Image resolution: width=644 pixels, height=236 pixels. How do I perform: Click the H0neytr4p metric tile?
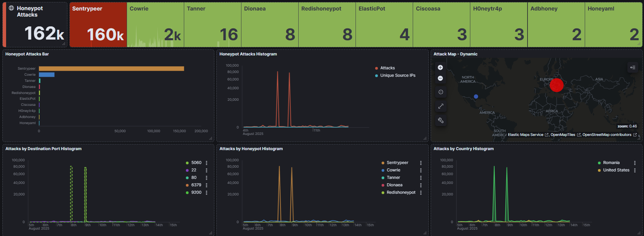click(x=499, y=25)
